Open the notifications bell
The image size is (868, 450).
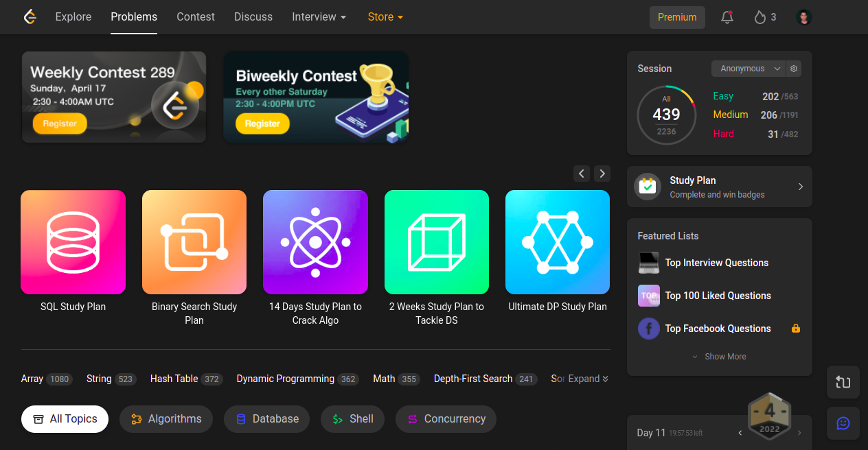coord(727,17)
